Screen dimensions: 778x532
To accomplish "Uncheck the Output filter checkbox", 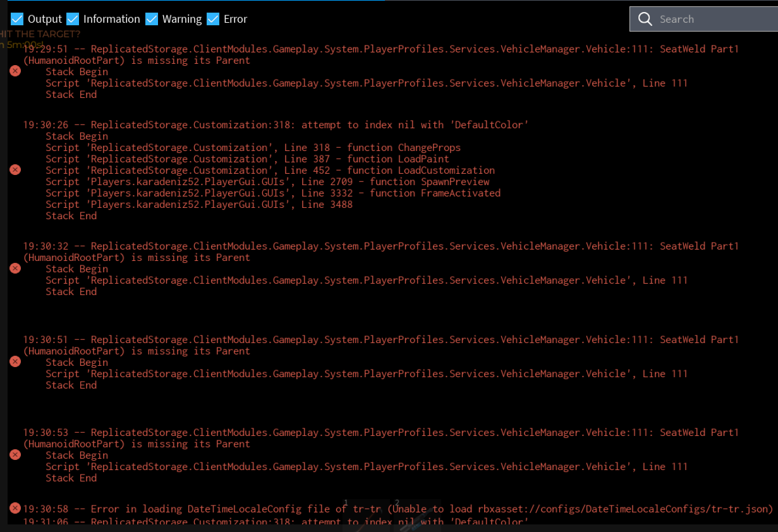I will click(17, 19).
